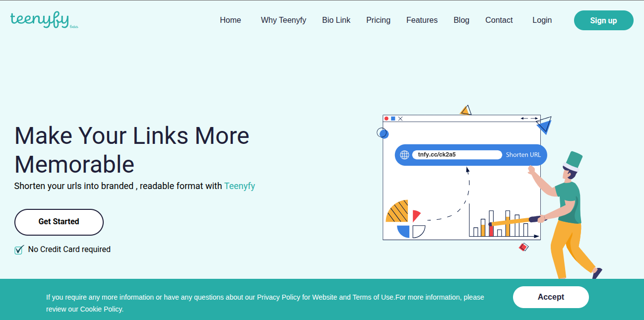644x320 pixels.
Task: Open the Features section
Action: [422, 20]
